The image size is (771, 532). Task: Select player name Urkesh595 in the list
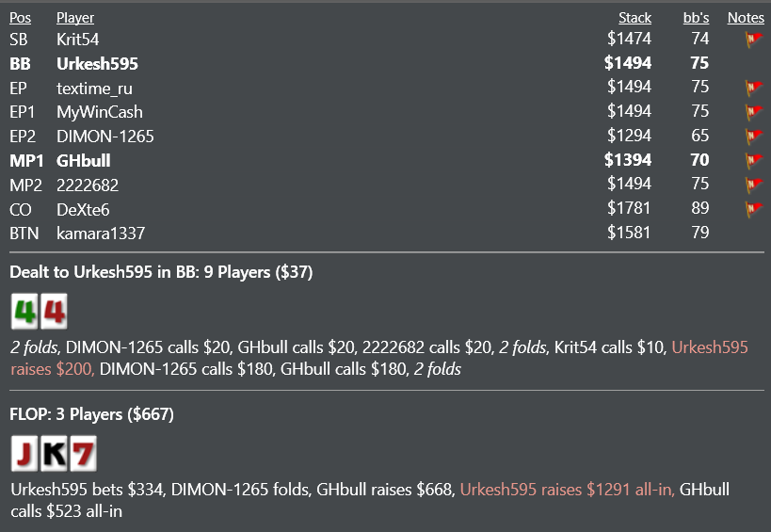[97, 63]
